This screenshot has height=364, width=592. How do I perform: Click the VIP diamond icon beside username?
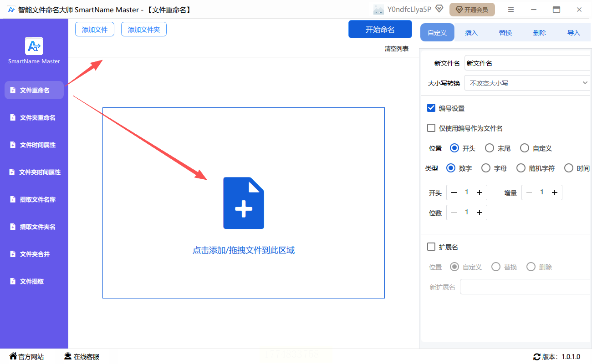pyautogui.click(x=439, y=9)
